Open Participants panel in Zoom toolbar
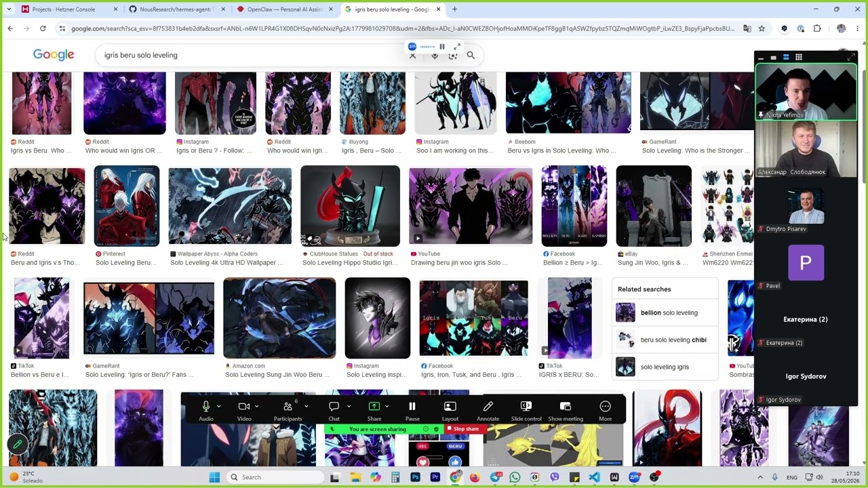 288,411
